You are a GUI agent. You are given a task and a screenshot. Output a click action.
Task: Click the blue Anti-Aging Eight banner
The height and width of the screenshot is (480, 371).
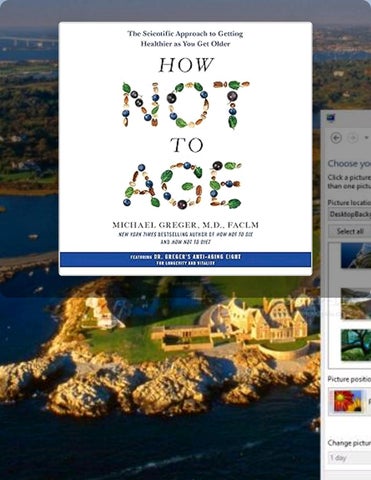click(x=185, y=259)
